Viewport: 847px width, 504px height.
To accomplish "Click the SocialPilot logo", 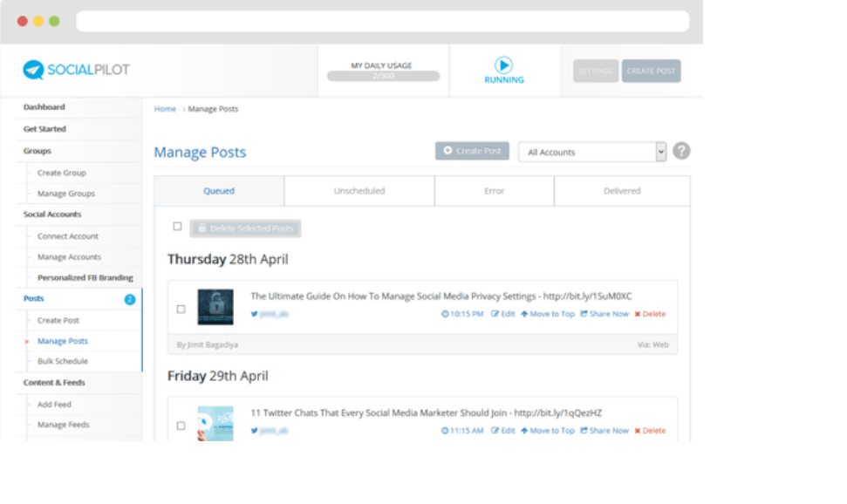I will pyautogui.click(x=76, y=70).
